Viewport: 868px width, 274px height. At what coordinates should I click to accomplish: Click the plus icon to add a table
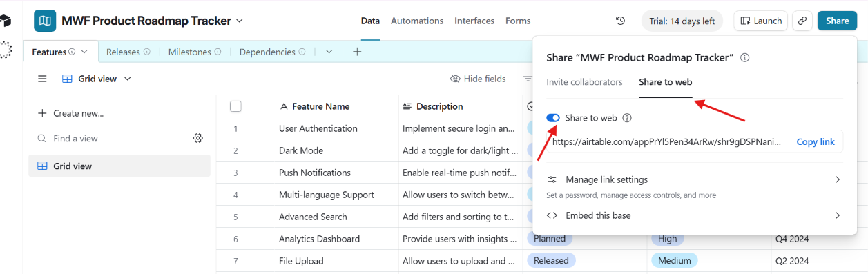pos(357,52)
